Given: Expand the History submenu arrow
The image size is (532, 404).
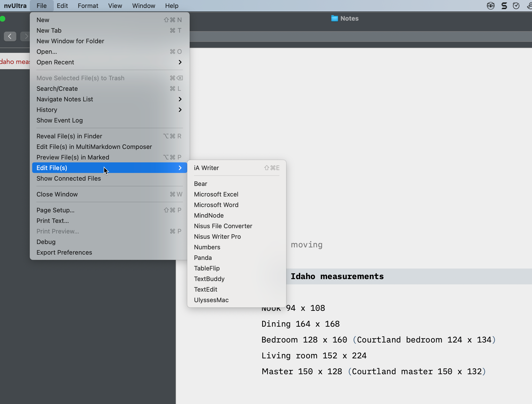Looking at the screenshot, I should [180, 110].
